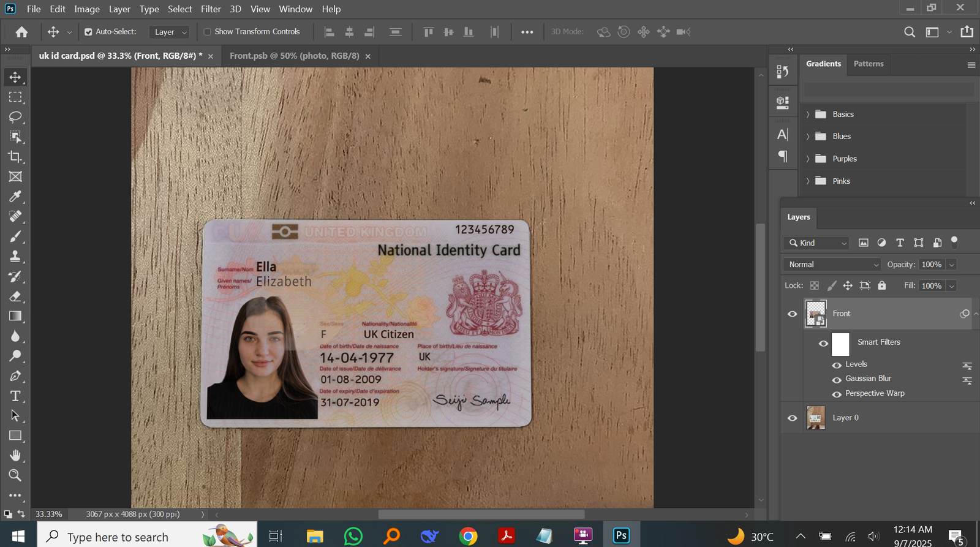Select the Lasso tool

coord(15,117)
